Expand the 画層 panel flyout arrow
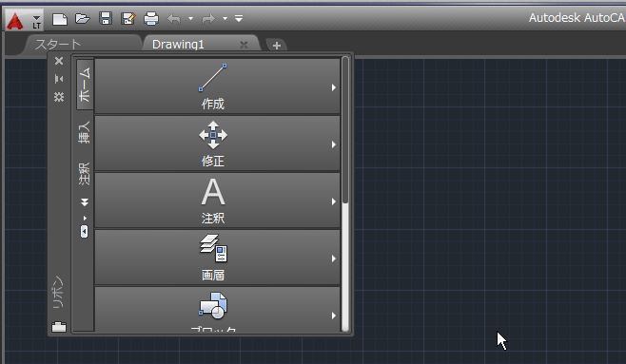The height and width of the screenshot is (364, 626). pos(333,259)
